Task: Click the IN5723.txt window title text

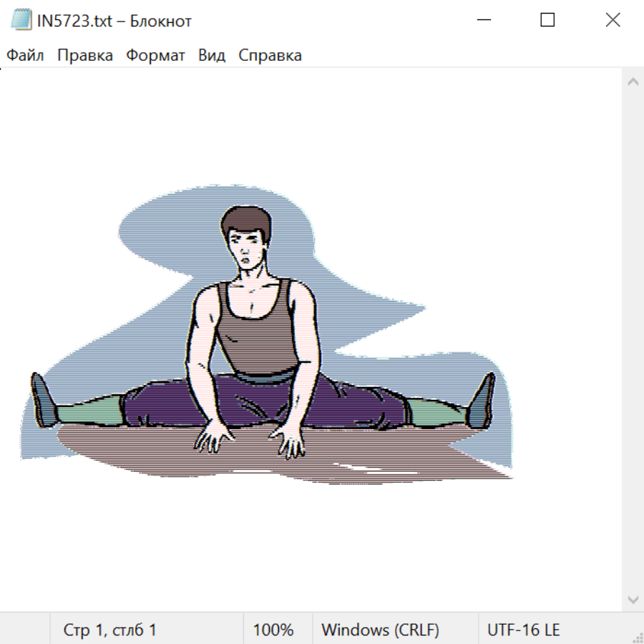Action: tap(114, 21)
